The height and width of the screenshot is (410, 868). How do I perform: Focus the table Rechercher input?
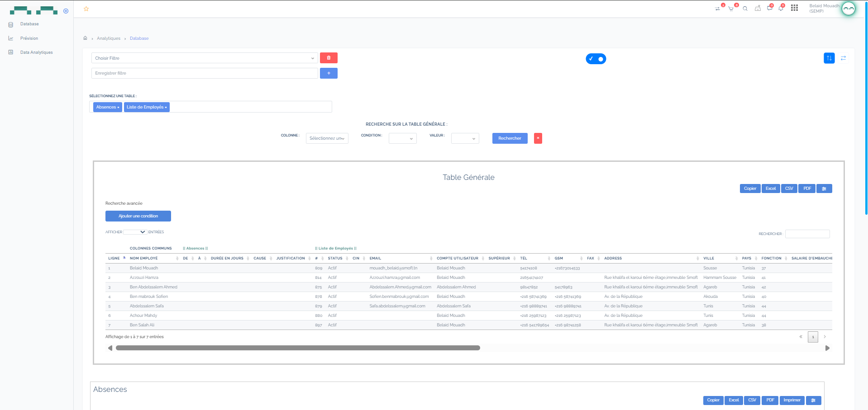coord(807,234)
